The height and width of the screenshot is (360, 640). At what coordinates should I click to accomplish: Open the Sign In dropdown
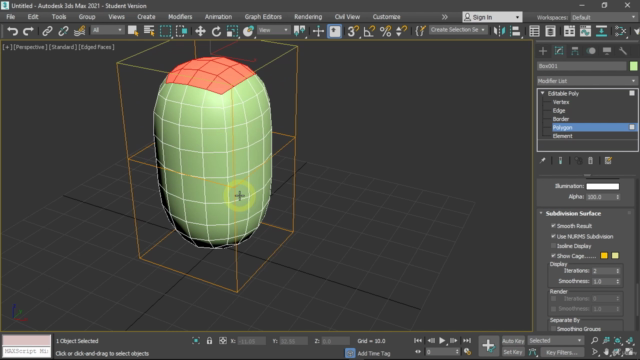point(492,17)
